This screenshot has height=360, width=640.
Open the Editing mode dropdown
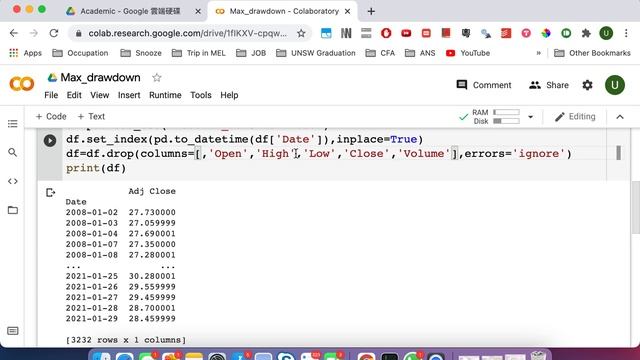(575, 117)
